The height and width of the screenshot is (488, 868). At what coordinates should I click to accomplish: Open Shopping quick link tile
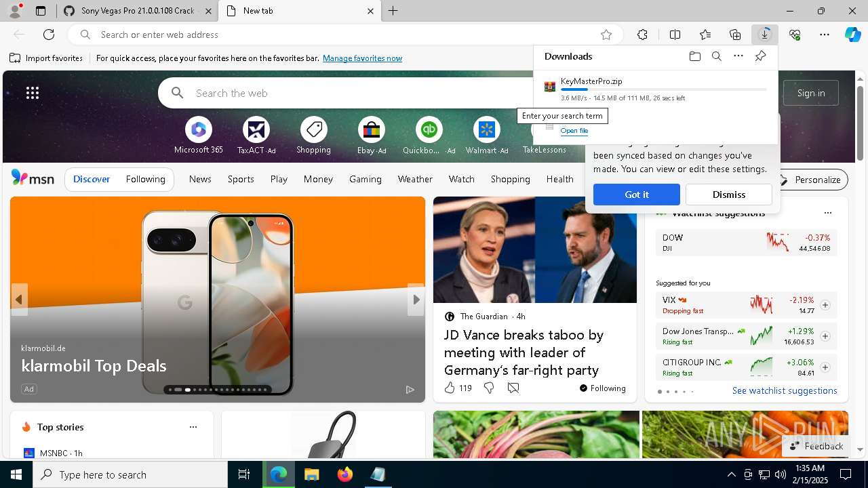point(313,136)
